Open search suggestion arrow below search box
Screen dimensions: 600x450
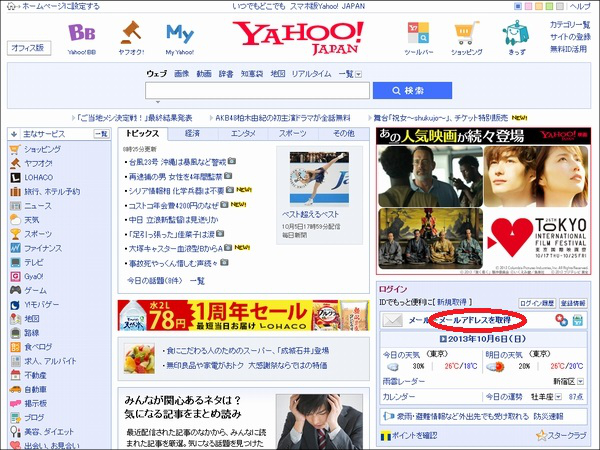tap(157, 102)
